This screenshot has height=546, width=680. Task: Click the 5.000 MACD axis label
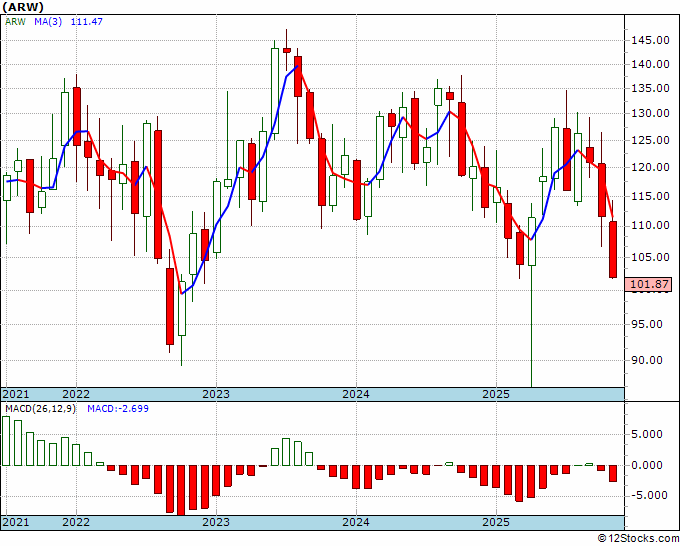click(x=647, y=434)
